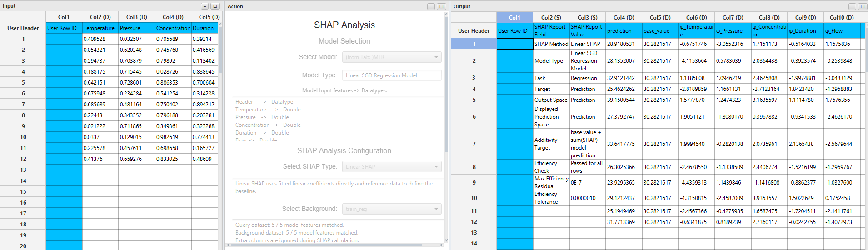Image resolution: width=868 pixels, height=250 pixels.
Task: Select Output row number 1
Action: click(474, 44)
